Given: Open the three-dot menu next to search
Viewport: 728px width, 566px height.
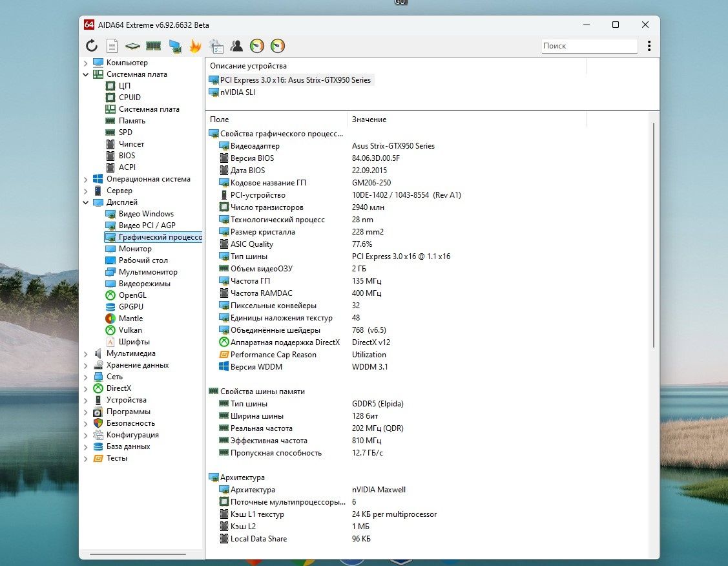Looking at the screenshot, I should (649, 45).
